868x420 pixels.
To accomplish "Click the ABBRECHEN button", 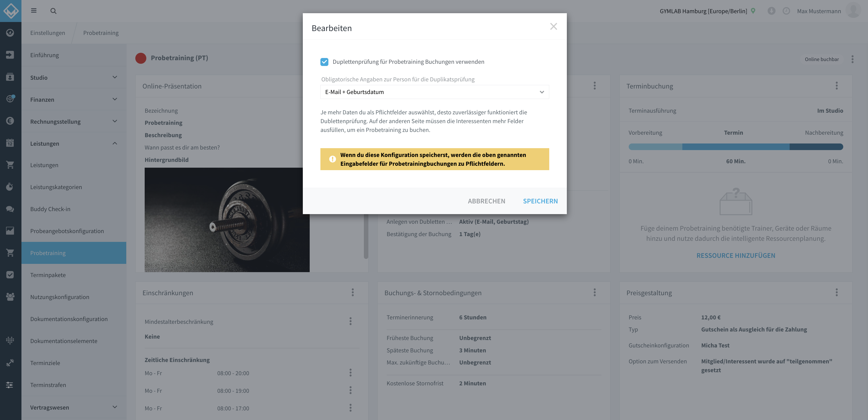I will click(486, 201).
